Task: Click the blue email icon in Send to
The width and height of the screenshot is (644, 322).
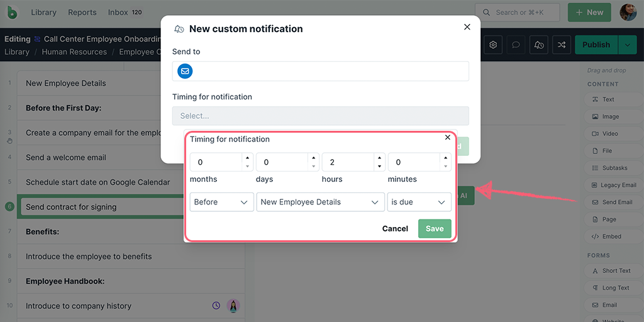Action: coord(185,72)
